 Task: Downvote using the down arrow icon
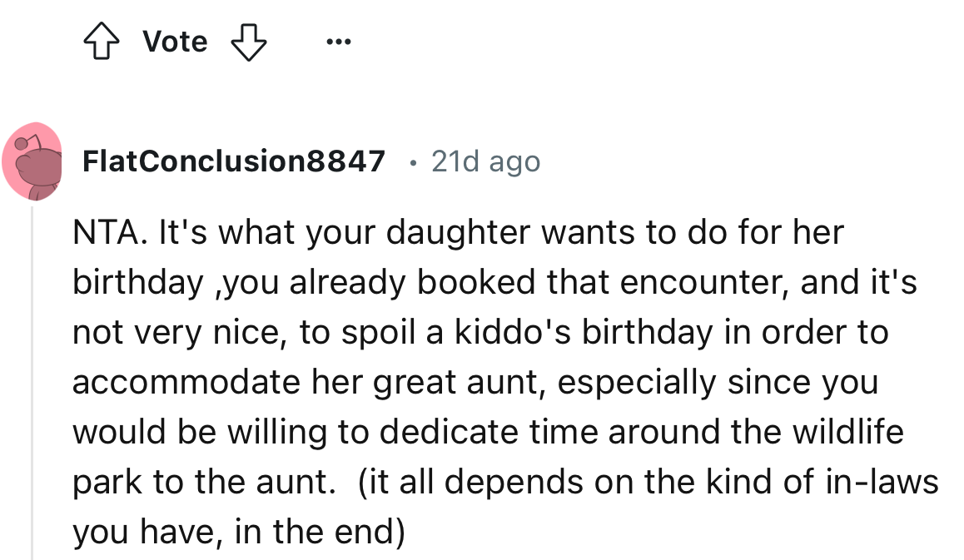click(248, 41)
